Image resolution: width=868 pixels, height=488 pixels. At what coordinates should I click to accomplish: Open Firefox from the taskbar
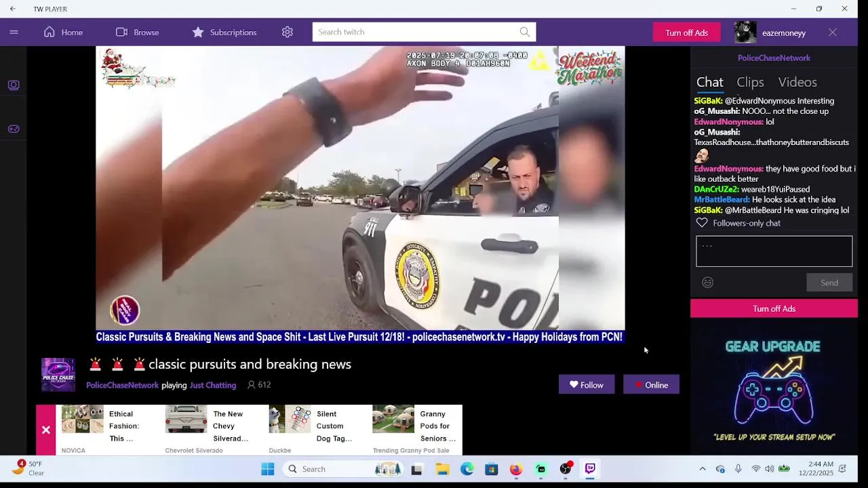coord(516,469)
